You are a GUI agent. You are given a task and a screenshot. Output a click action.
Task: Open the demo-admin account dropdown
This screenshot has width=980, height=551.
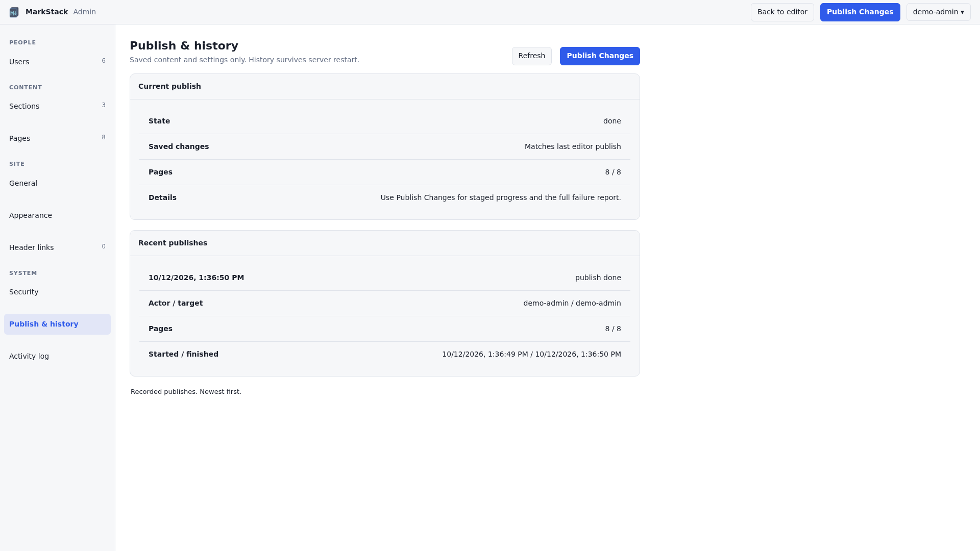(938, 12)
